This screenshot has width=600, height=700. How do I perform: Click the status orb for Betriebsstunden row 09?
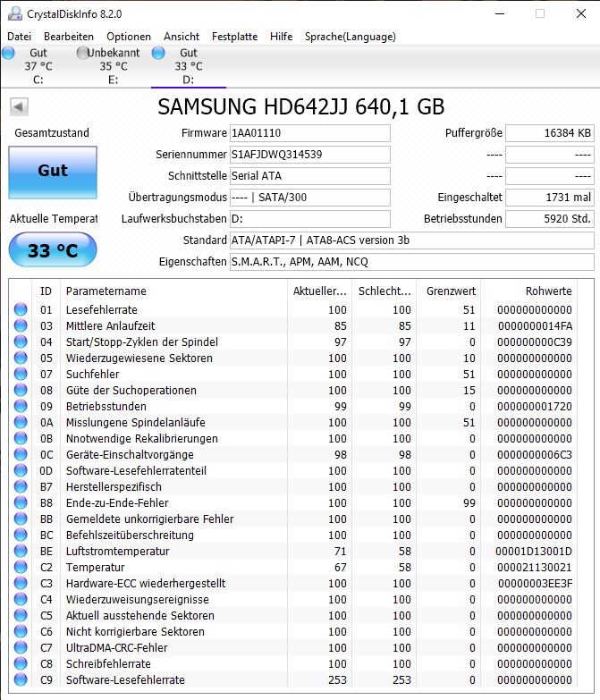coord(21,406)
